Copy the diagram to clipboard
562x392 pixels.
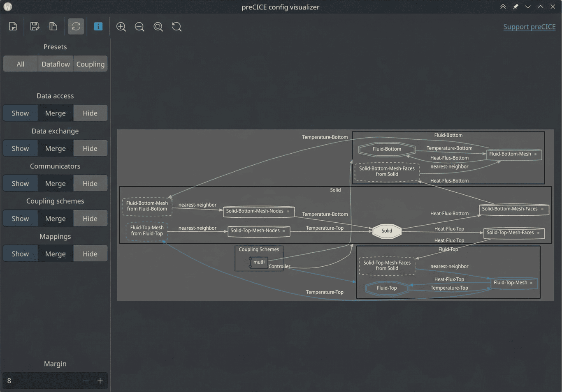[53, 26]
